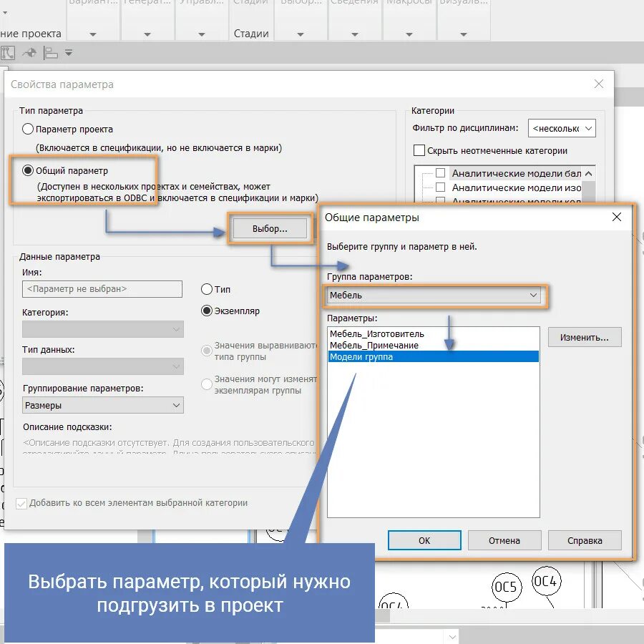Open the Фильтр по дисциплинам dropdown

(x=562, y=128)
